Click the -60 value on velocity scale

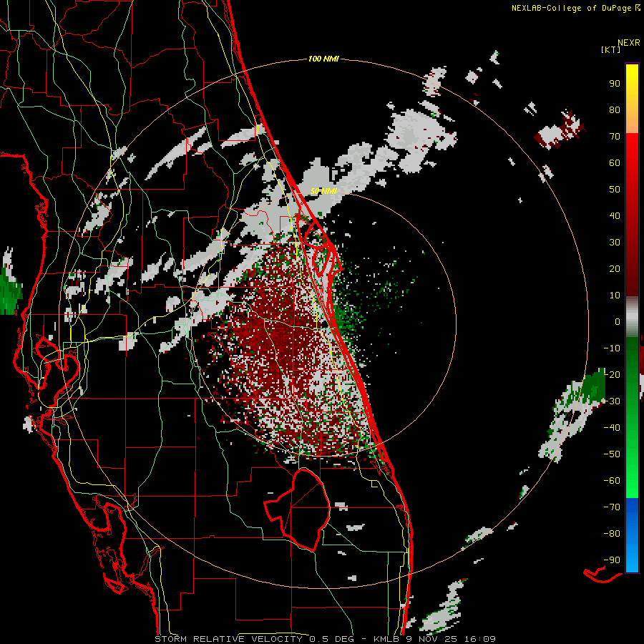pyautogui.click(x=612, y=481)
